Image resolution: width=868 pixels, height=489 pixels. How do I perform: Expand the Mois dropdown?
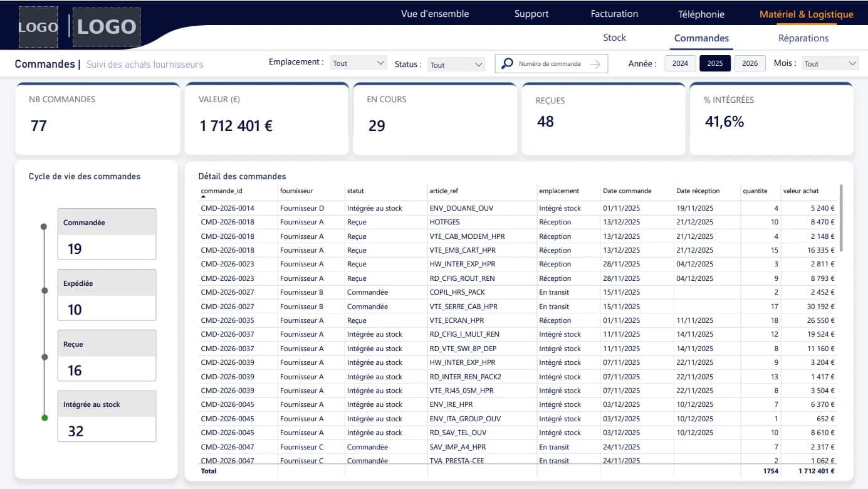pyautogui.click(x=830, y=63)
